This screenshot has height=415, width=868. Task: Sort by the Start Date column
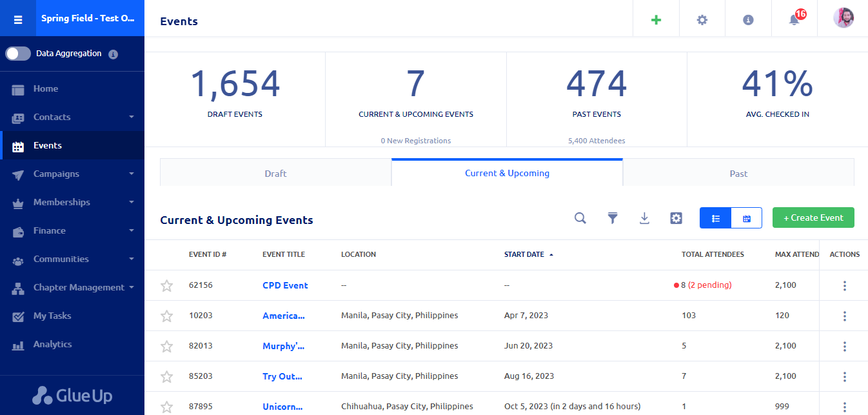[528, 254]
